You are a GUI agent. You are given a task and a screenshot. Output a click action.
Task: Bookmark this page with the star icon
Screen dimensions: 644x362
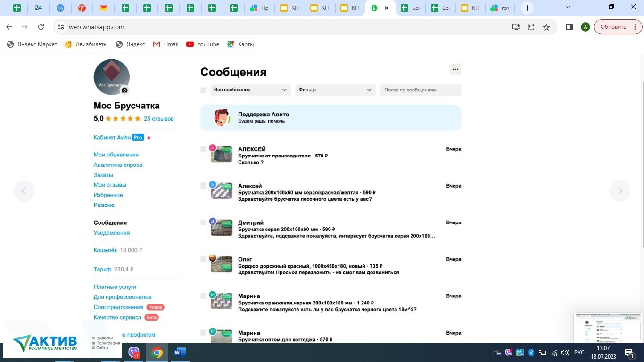(546, 27)
